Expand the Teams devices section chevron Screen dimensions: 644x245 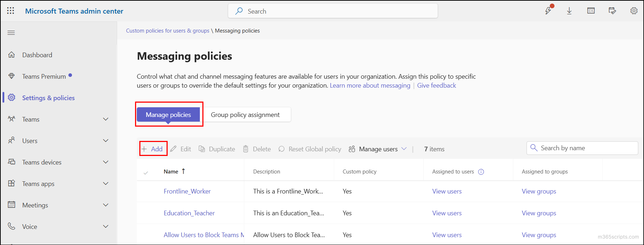point(106,162)
